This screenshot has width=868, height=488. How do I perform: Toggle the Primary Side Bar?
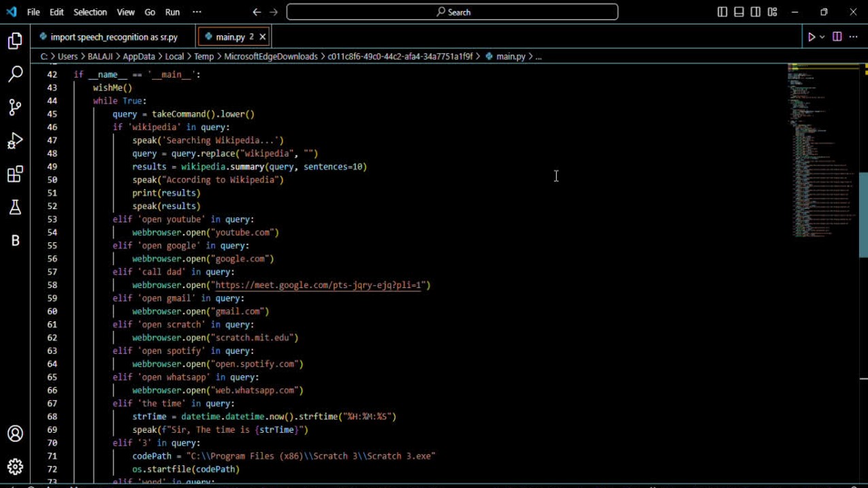pyautogui.click(x=722, y=12)
